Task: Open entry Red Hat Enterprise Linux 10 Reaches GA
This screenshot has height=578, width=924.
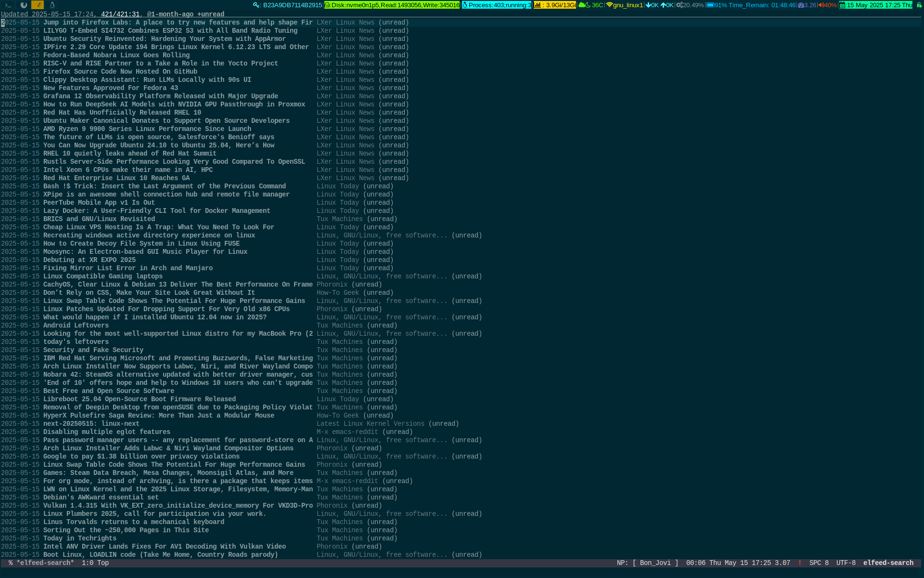Action: [x=116, y=178]
